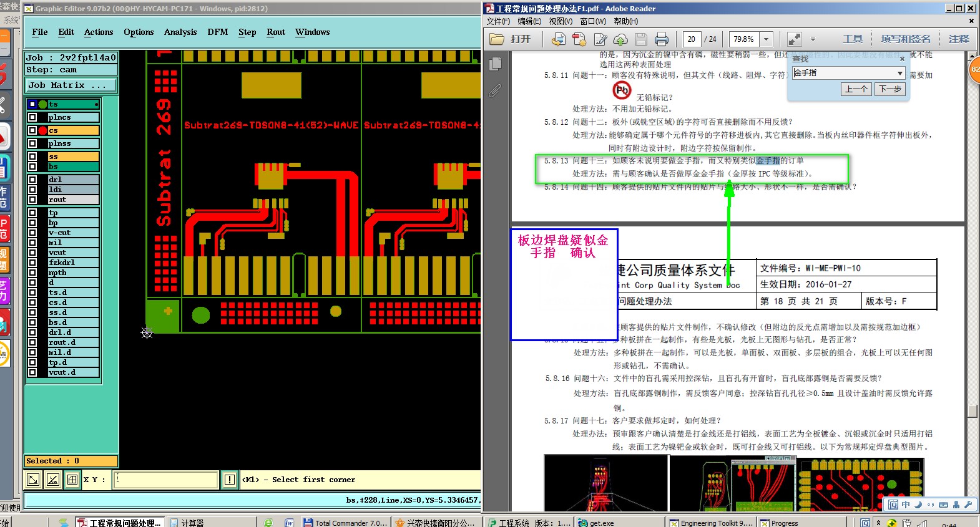Open the page thumbnails panel icon
Image resolution: width=980 pixels, height=527 pixels.
pyautogui.click(x=496, y=64)
